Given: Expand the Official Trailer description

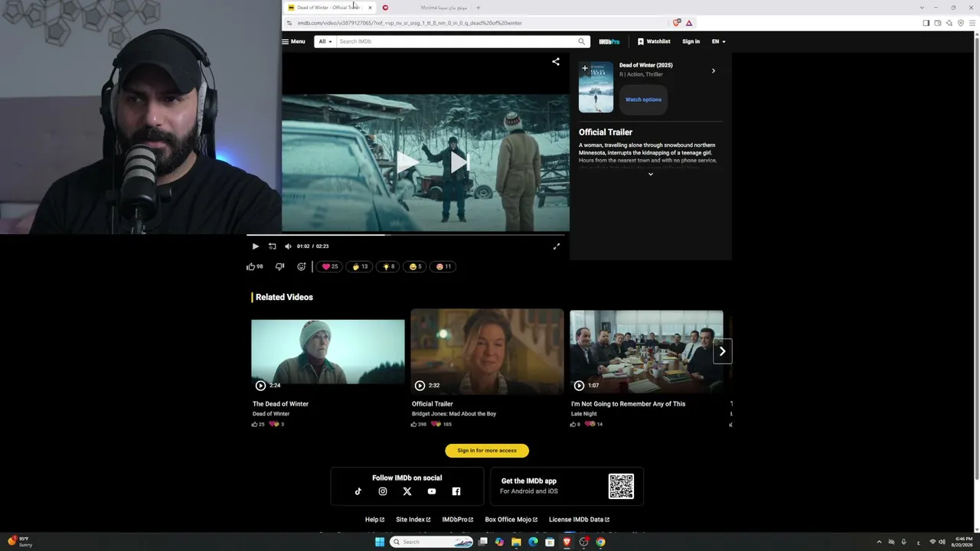Looking at the screenshot, I should pos(651,174).
